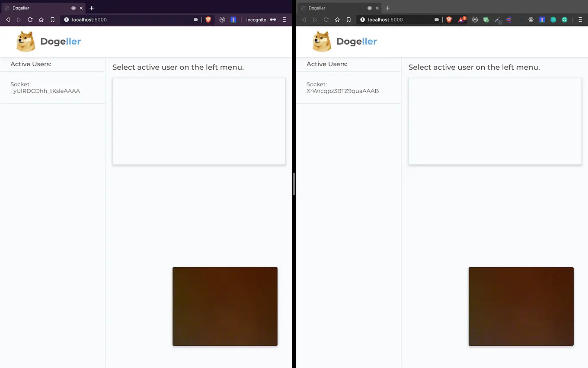Click the brown video preview on the right page

point(521,306)
